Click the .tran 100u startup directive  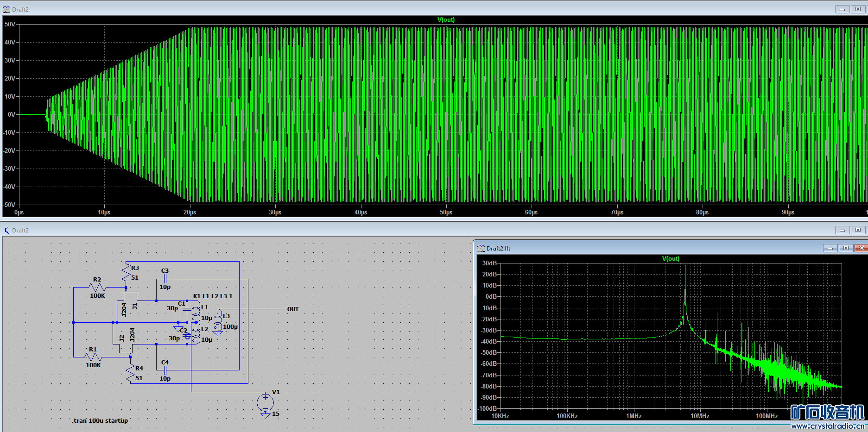pos(100,420)
